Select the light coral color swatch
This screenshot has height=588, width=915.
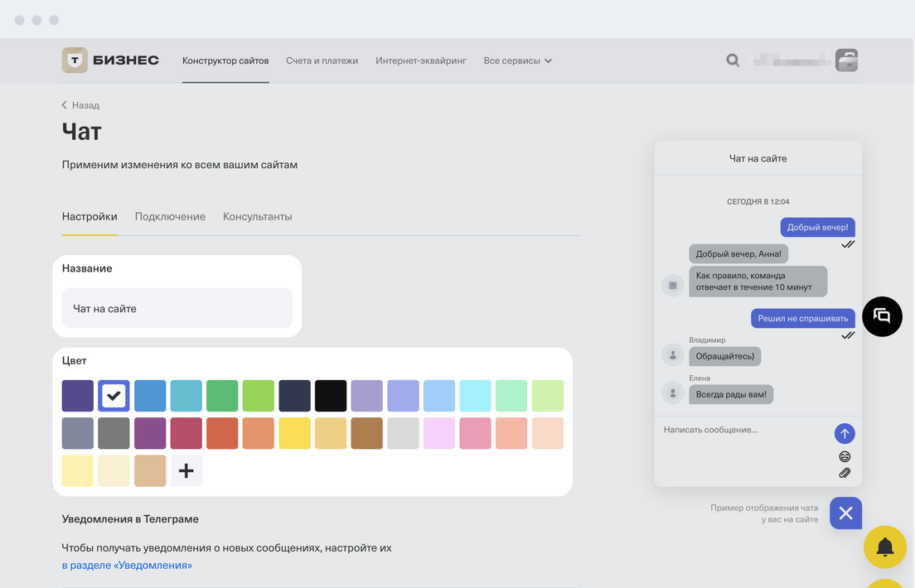(511, 433)
